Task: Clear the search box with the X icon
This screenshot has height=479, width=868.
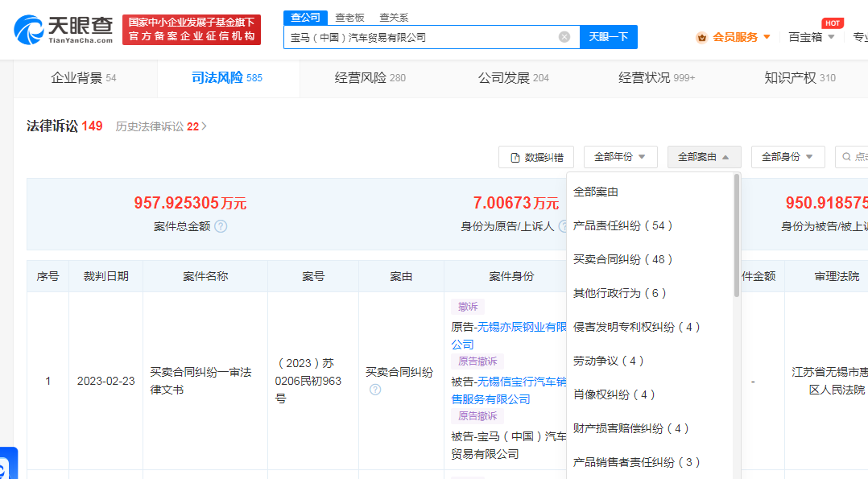Action: [564, 37]
